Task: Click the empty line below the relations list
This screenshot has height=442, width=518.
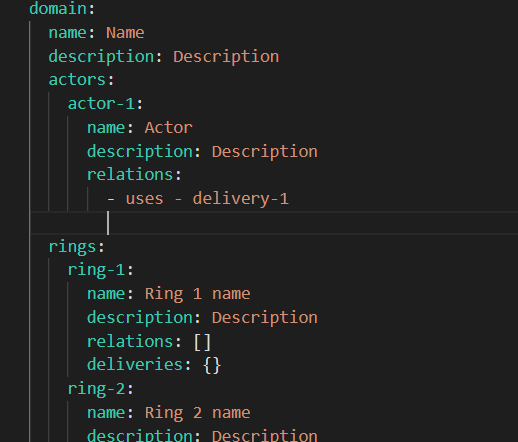Action: tap(273, 223)
